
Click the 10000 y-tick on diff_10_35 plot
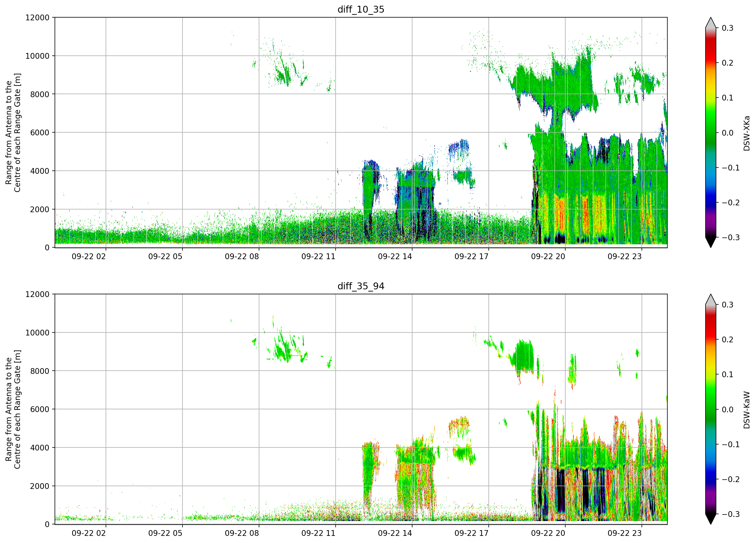[x=37, y=56]
